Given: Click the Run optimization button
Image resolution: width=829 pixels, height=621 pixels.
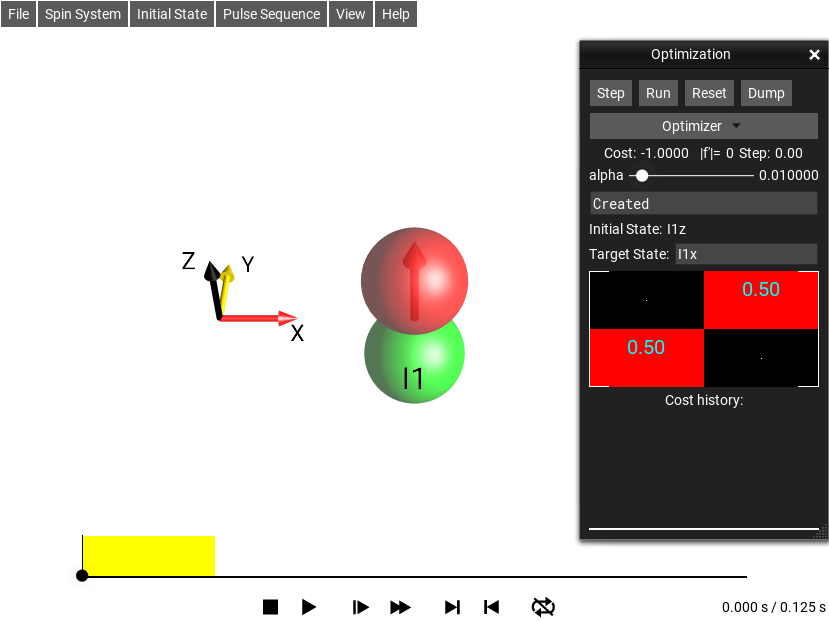Looking at the screenshot, I should point(658,93).
